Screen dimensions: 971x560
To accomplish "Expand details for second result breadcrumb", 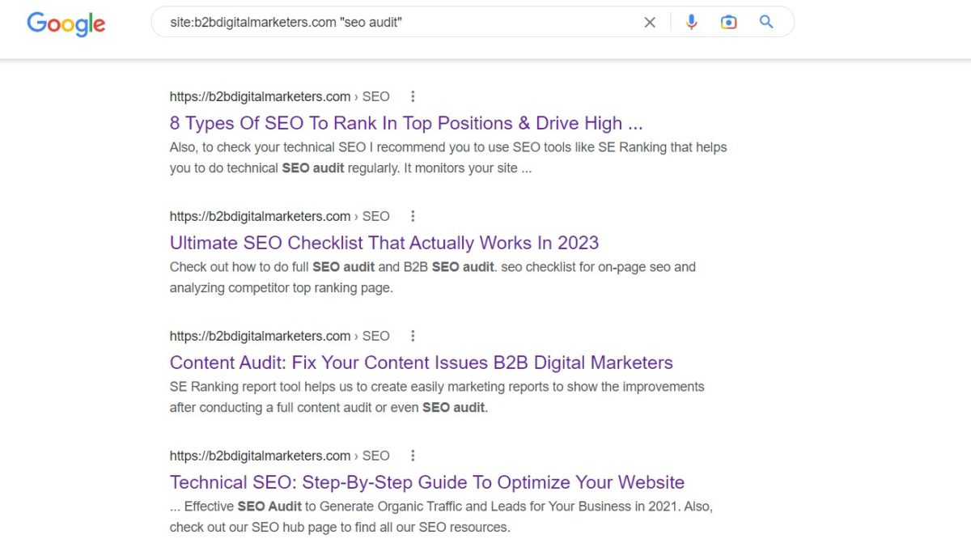I will [x=375, y=216].
